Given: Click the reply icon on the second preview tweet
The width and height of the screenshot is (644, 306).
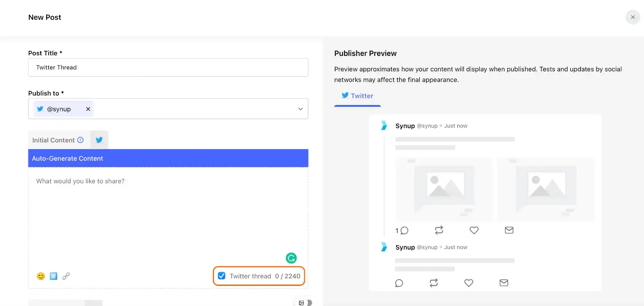Looking at the screenshot, I should [399, 283].
